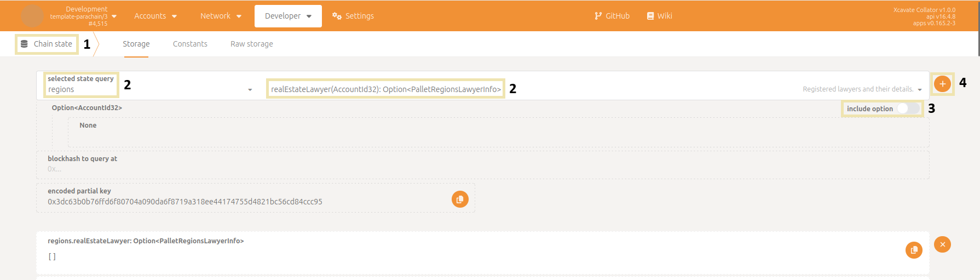Toggle the include option switch
This screenshot has height=280, width=980.
click(x=908, y=108)
